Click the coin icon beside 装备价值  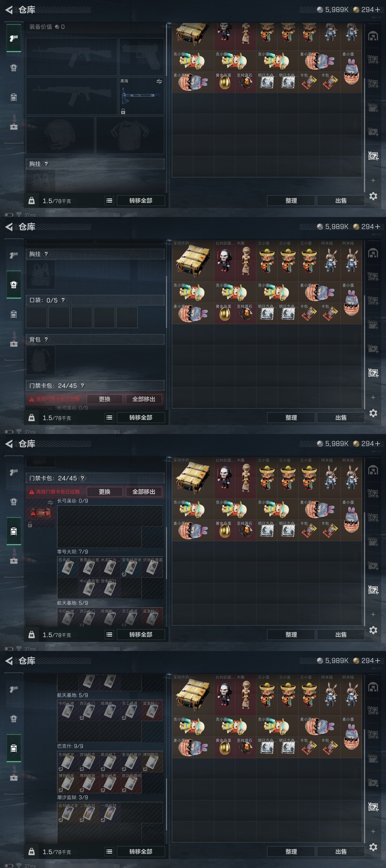coord(57,27)
